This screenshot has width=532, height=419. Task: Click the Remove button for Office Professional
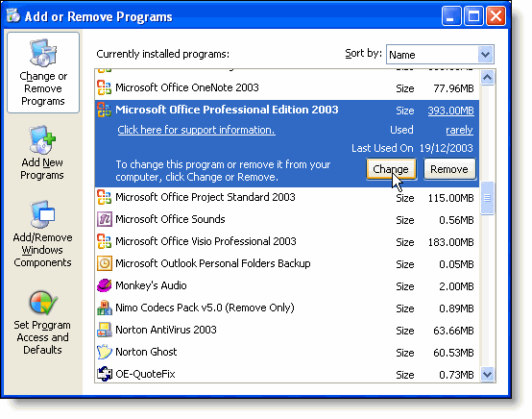[x=449, y=169]
